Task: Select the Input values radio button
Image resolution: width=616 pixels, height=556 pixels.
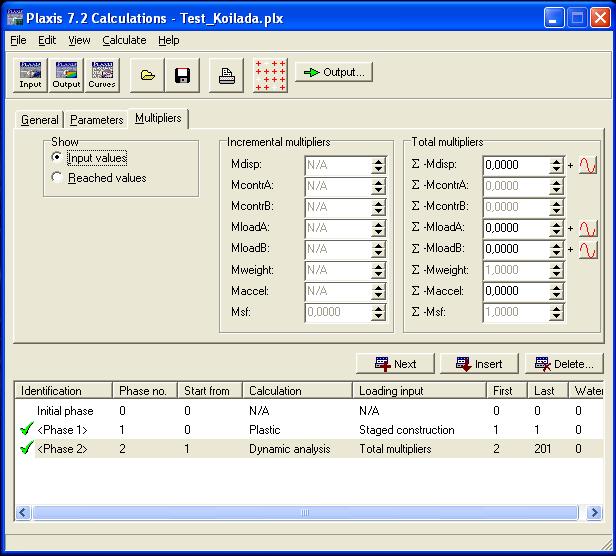Action: (57, 157)
